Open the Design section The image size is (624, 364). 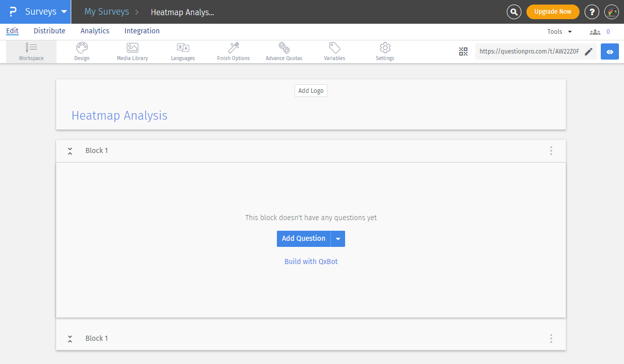[81, 50]
